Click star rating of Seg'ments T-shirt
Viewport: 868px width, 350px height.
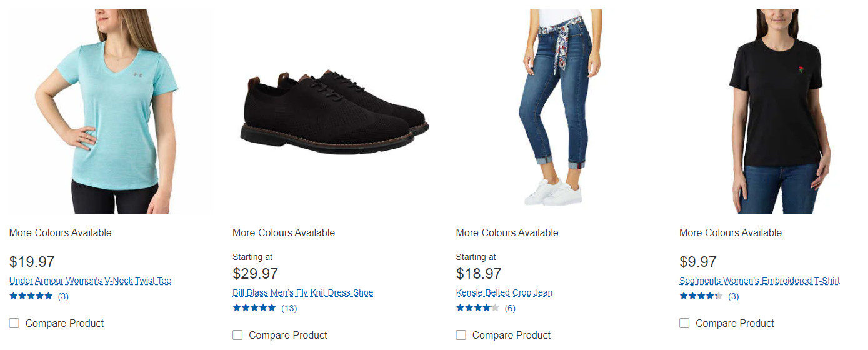pyautogui.click(x=701, y=296)
